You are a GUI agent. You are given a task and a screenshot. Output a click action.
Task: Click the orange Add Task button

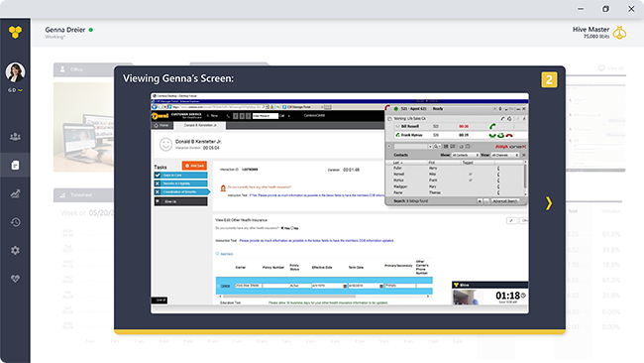click(x=194, y=166)
